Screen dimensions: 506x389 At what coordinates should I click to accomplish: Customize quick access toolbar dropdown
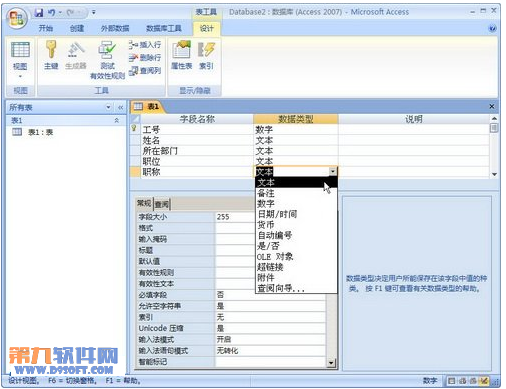[x=94, y=13]
